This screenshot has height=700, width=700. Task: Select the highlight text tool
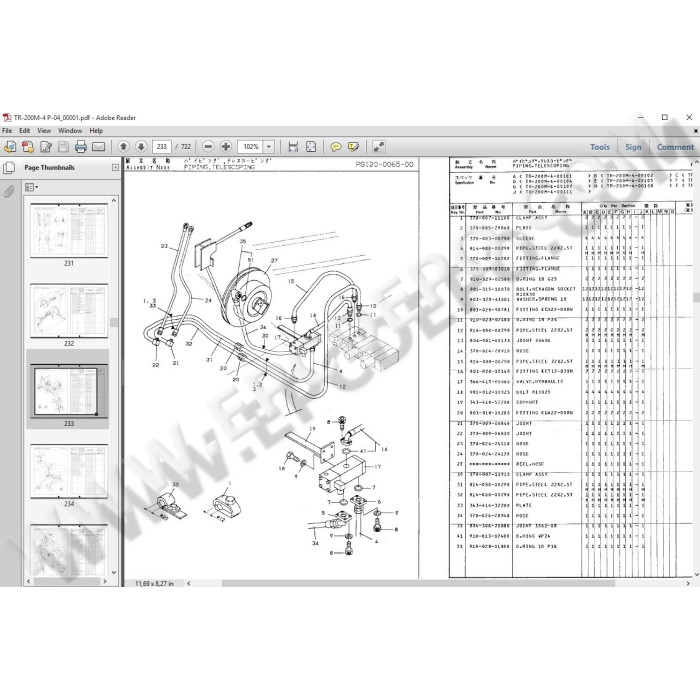pos(353,146)
